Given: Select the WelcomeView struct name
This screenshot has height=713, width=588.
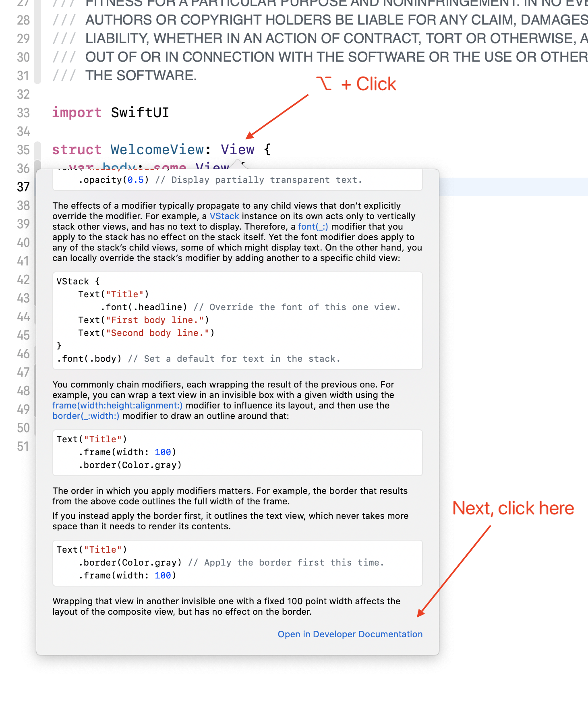Looking at the screenshot, I should tap(158, 149).
